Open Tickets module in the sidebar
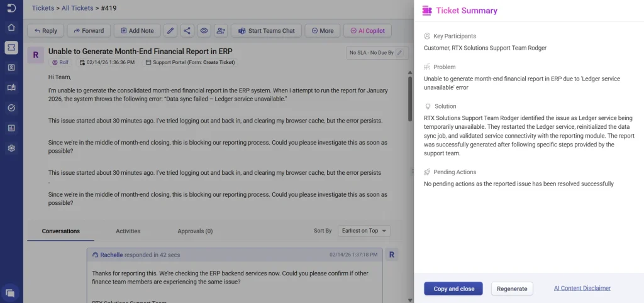 coord(11,48)
